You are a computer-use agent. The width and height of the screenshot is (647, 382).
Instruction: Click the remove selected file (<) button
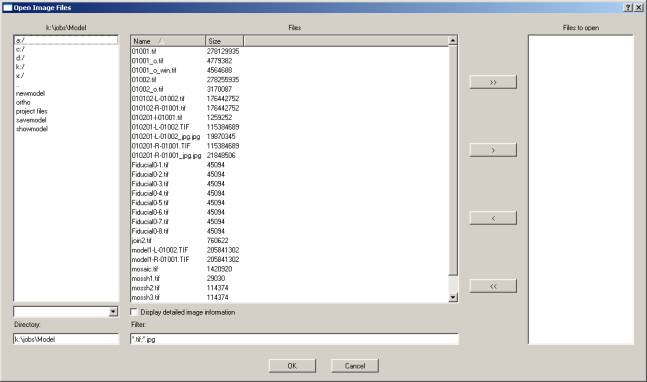[493, 218]
